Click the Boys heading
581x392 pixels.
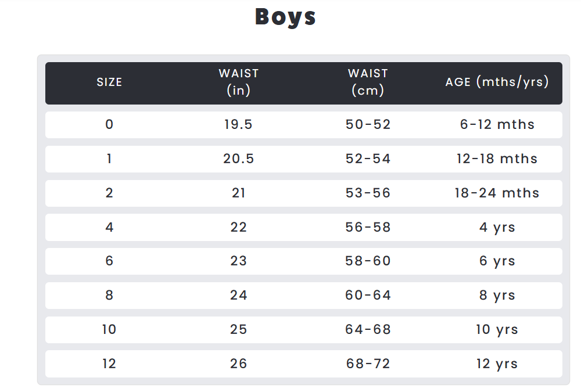tap(285, 17)
